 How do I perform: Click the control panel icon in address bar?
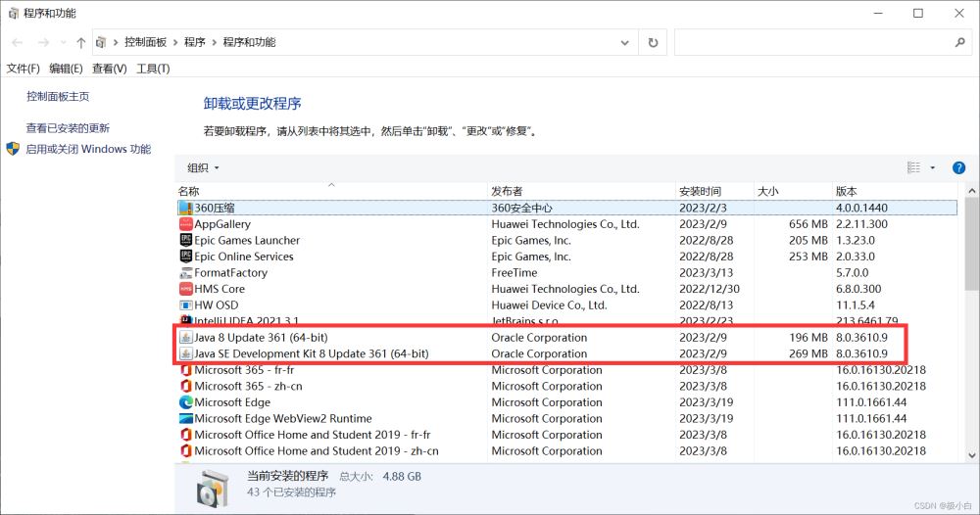tap(101, 42)
